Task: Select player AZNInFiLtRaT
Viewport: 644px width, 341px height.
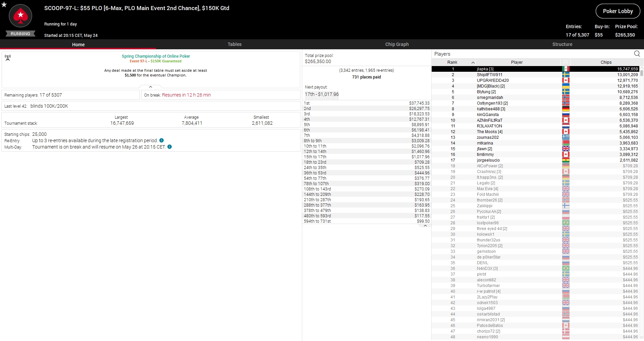Action: point(535,120)
